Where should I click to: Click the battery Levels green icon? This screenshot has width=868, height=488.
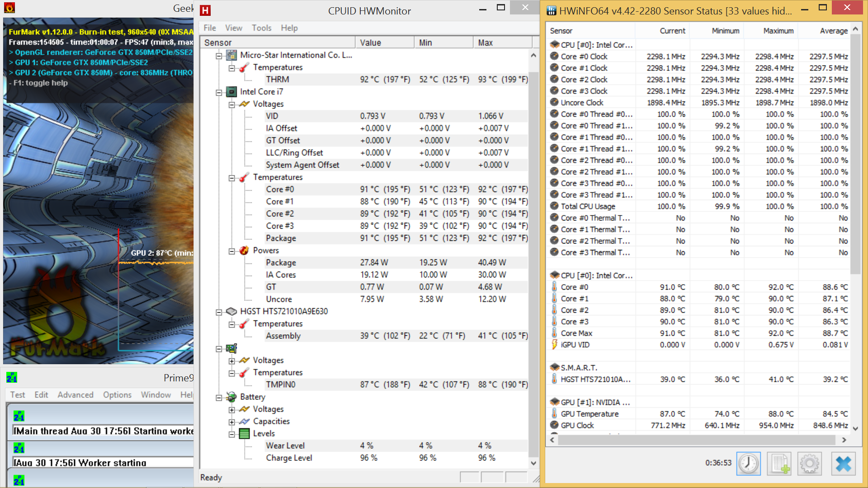[x=244, y=433]
